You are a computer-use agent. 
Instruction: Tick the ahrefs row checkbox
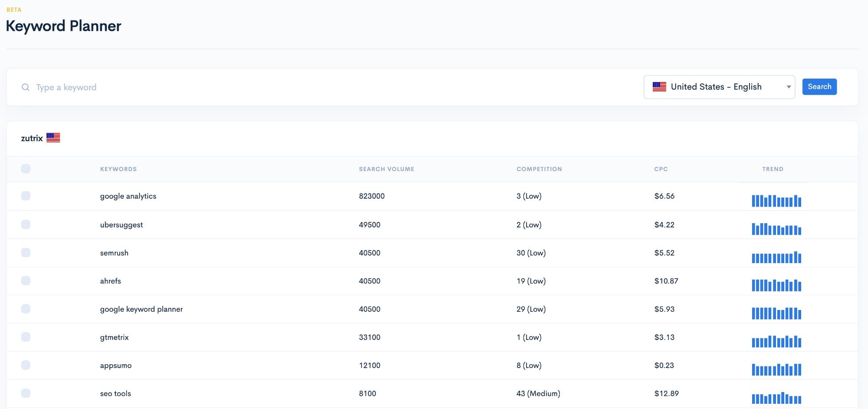(x=26, y=280)
